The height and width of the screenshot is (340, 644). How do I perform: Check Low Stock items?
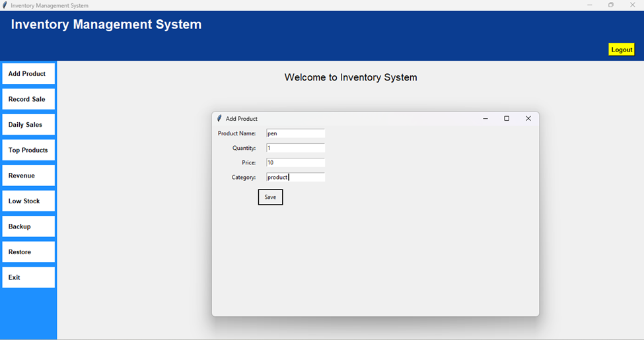pos(28,201)
